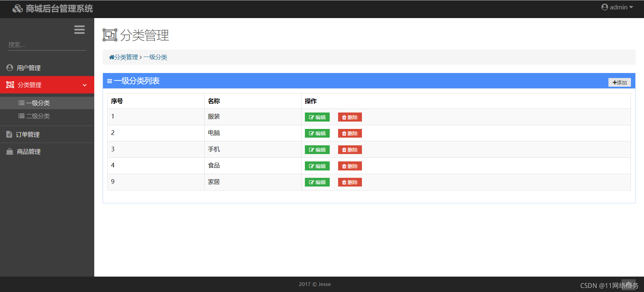Click the home icon in breadcrumb
Viewport: 644px width, 292px height.
111,57
